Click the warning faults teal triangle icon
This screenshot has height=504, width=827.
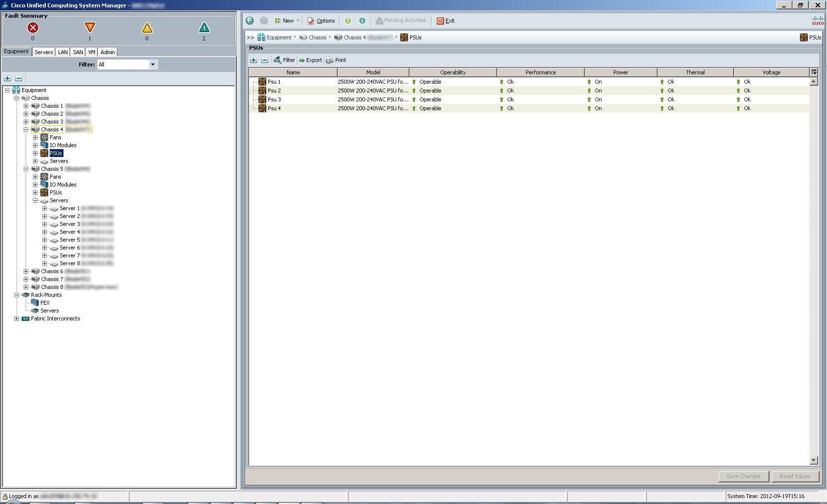point(204,28)
